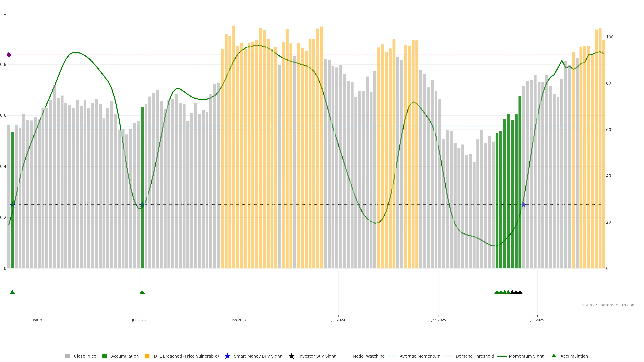This screenshot has width=644, height=362.
Task: Click the Jan 2023 x-axis label
Action: coord(40,320)
